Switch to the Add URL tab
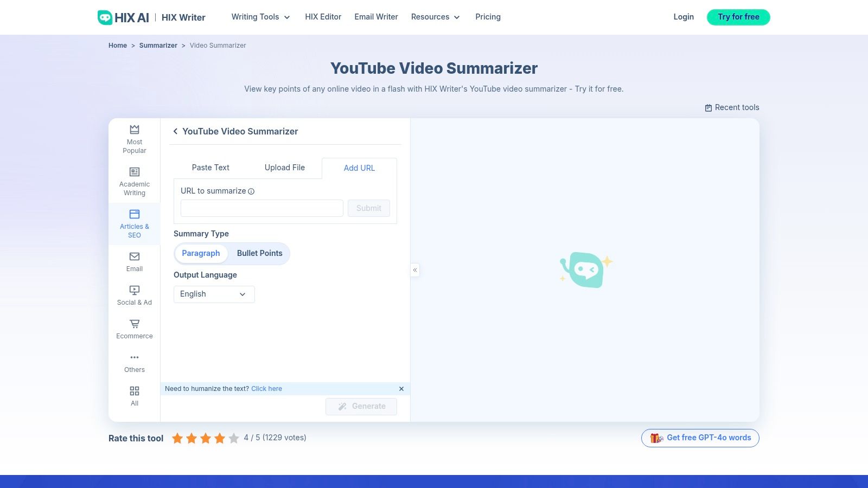868x488 pixels. pyautogui.click(x=359, y=168)
